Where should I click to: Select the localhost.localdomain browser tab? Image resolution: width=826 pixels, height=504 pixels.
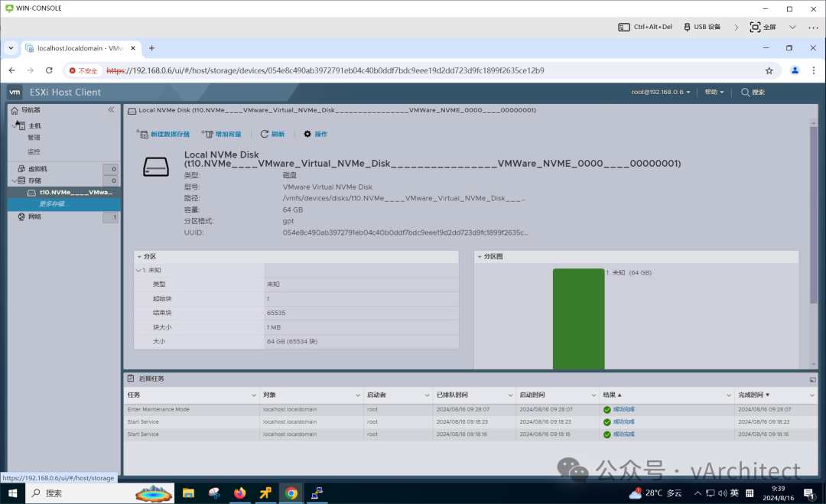(x=80, y=48)
